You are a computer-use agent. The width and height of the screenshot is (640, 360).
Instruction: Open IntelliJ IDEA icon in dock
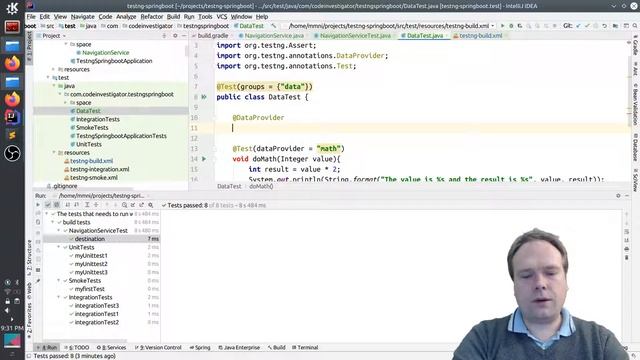click(x=12, y=118)
